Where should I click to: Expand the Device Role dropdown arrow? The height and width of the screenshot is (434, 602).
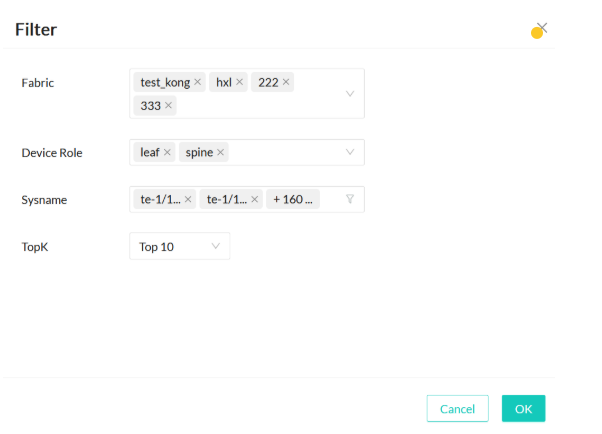[x=350, y=152]
